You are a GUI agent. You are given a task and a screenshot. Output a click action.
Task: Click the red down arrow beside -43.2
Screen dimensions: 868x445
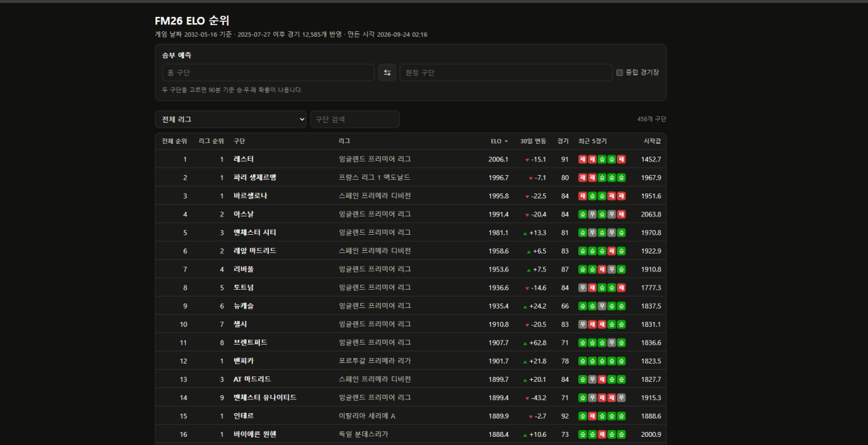(527, 398)
